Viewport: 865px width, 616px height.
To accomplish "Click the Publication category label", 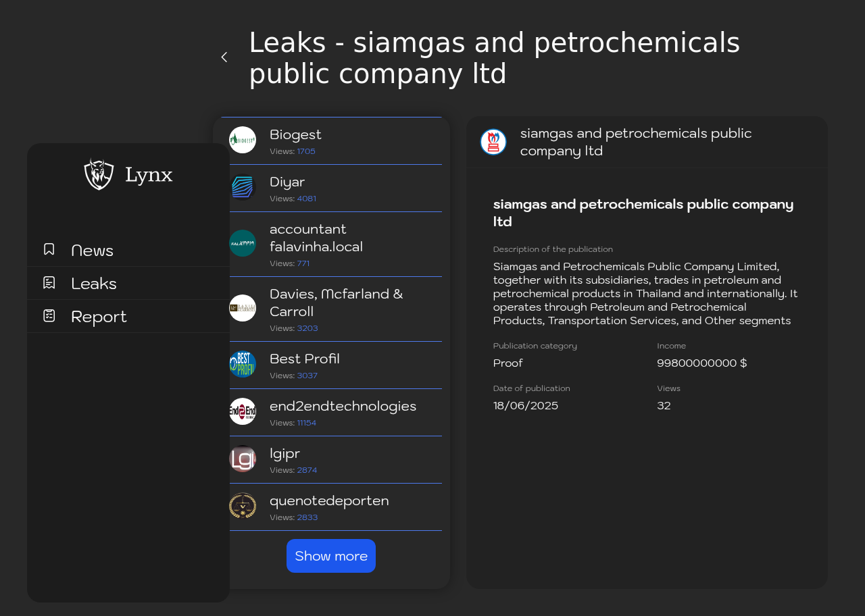I will coord(535,346).
